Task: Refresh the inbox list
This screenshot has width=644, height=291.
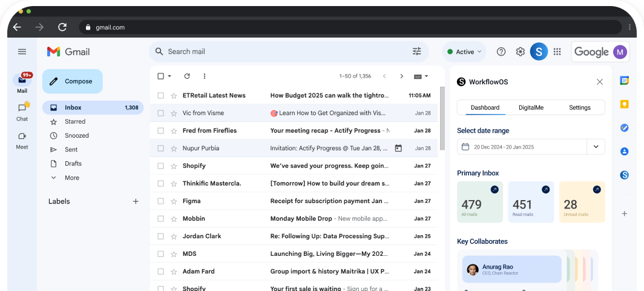Action: [x=187, y=76]
